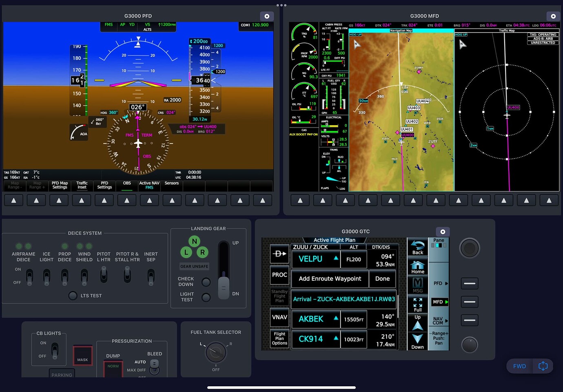Expand the AKBEK waypoint selector

pos(316,319)
